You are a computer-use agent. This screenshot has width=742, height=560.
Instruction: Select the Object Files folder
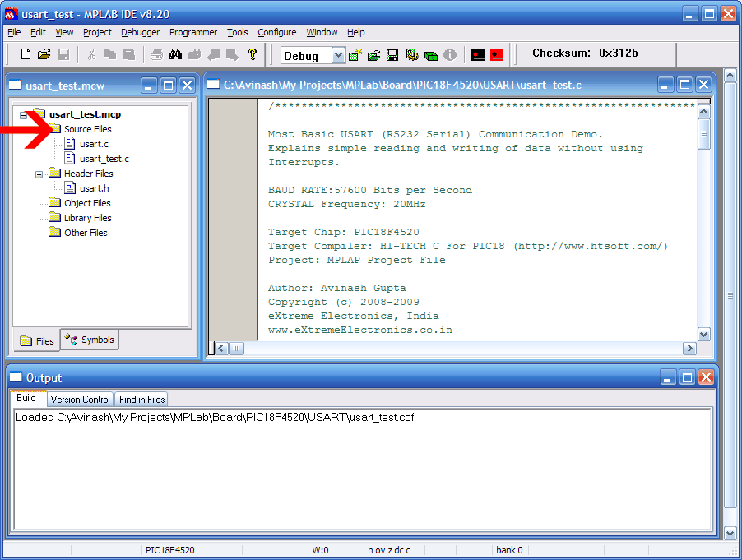[87, 203]
